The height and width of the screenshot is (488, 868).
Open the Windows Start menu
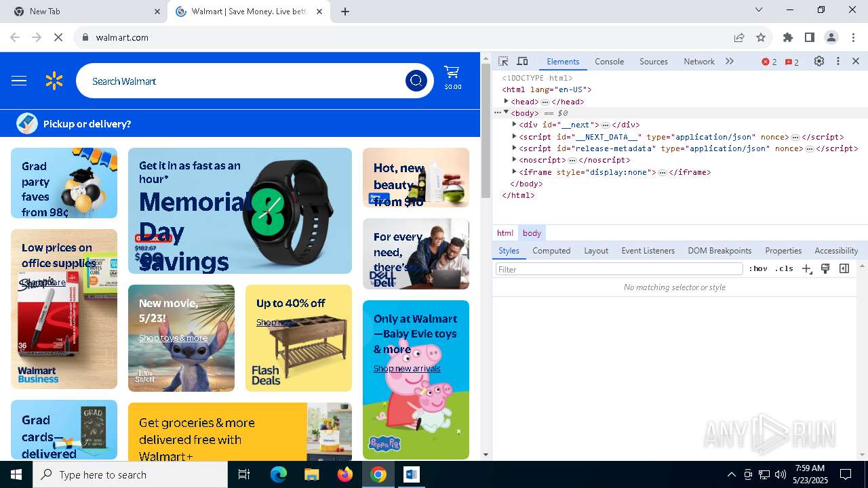16,474
